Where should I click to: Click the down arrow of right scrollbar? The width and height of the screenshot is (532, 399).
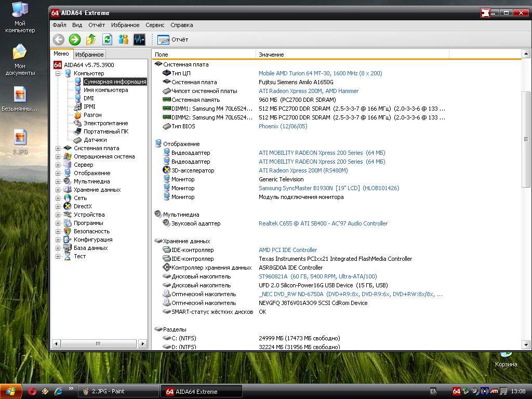click(x=526, y=345)
